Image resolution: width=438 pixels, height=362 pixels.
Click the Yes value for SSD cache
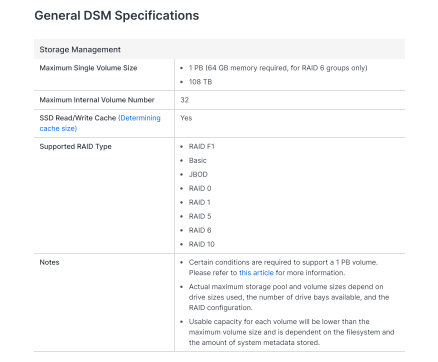point(186,118)
